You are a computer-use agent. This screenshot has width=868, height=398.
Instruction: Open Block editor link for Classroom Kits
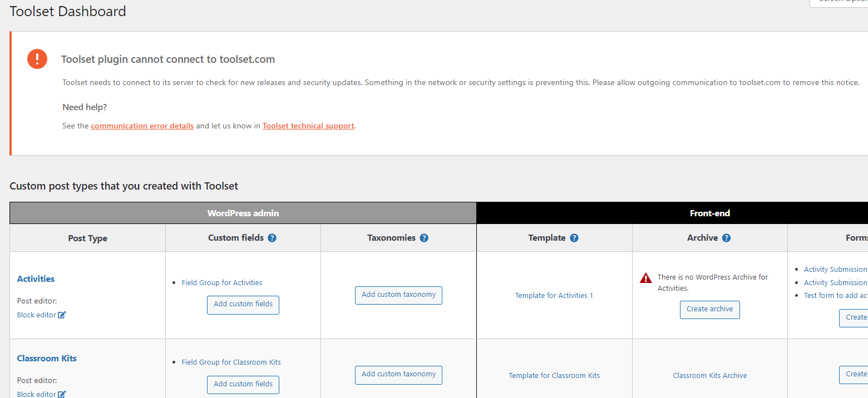pos(37,394)
